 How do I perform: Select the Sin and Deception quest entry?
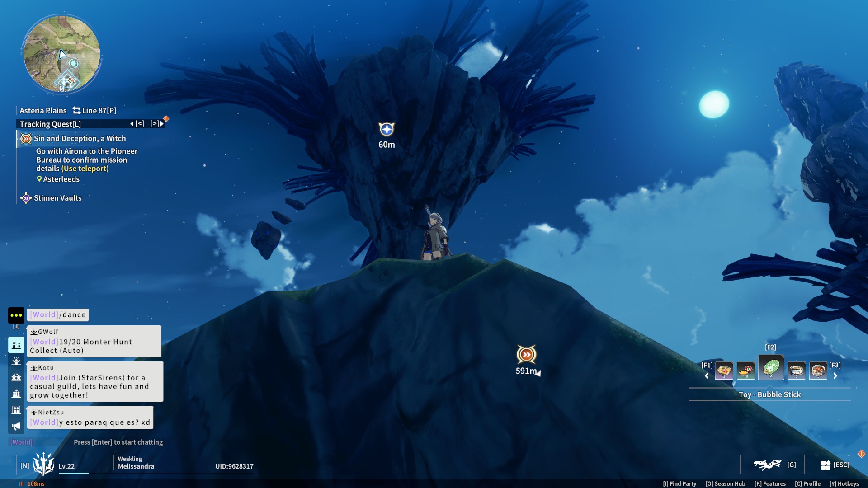tap(80, 139)
